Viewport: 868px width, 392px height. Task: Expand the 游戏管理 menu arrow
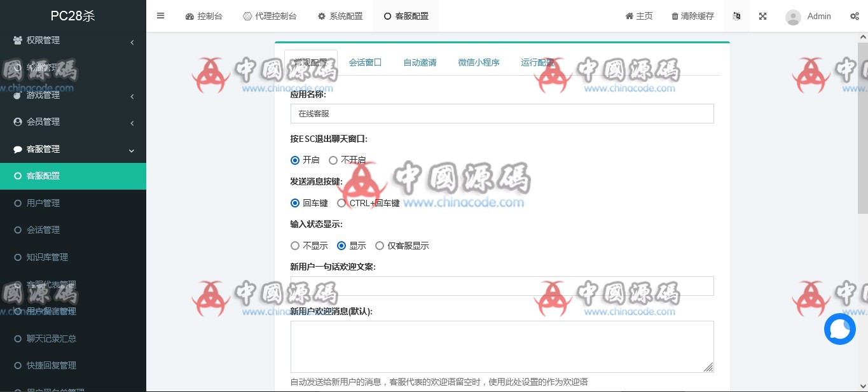click(132, 96)
